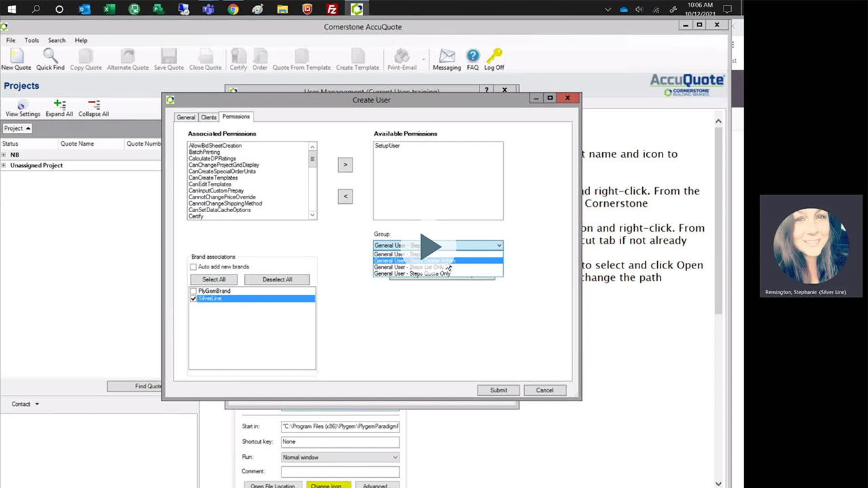Screen dimensions: 868x488
Task: Click the video play overlay button
Action: click(x=431, y=246)
